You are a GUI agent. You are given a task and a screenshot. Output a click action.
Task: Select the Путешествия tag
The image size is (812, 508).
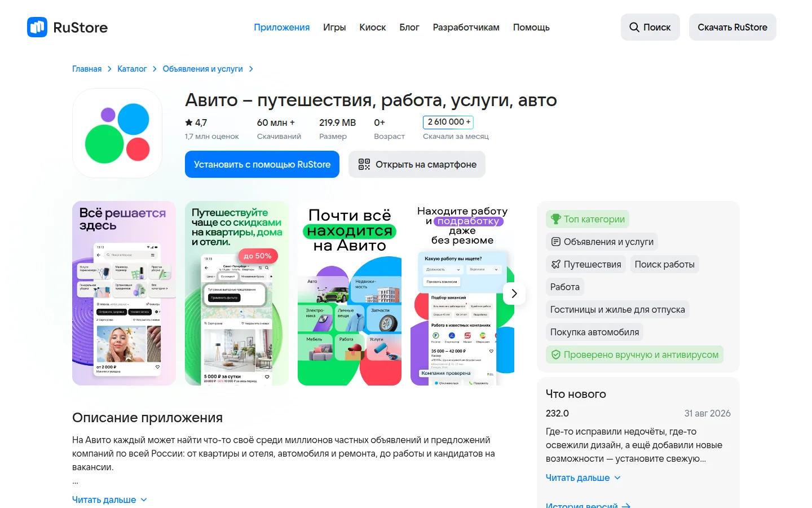pos(585,264)
